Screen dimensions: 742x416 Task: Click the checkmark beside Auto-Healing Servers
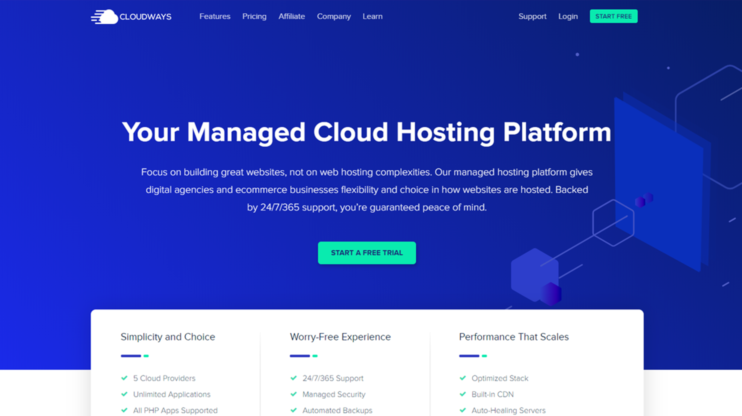tap(463, 410)
